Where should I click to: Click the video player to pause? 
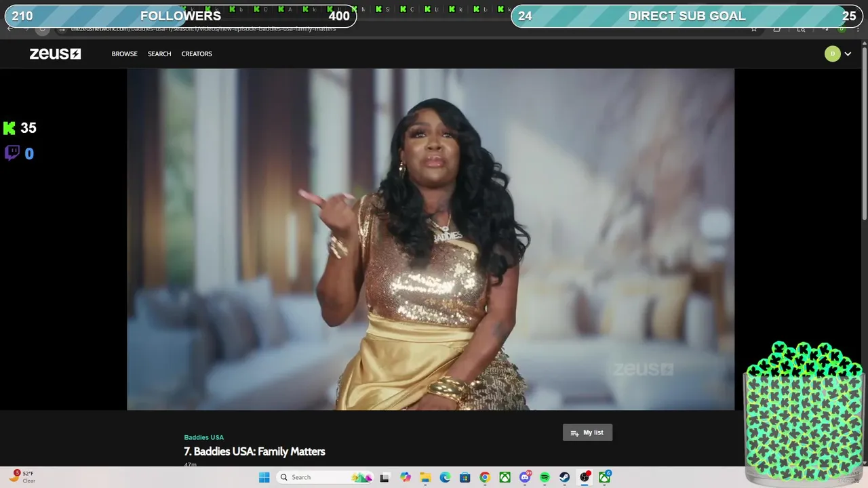click(430, 239)
